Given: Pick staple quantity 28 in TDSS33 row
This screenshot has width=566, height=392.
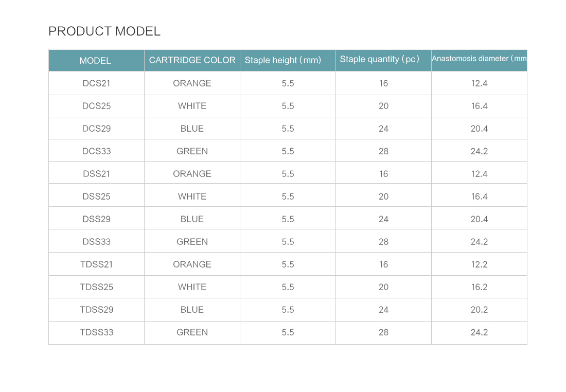Looking at the screenshot, I should click(383, 332).
